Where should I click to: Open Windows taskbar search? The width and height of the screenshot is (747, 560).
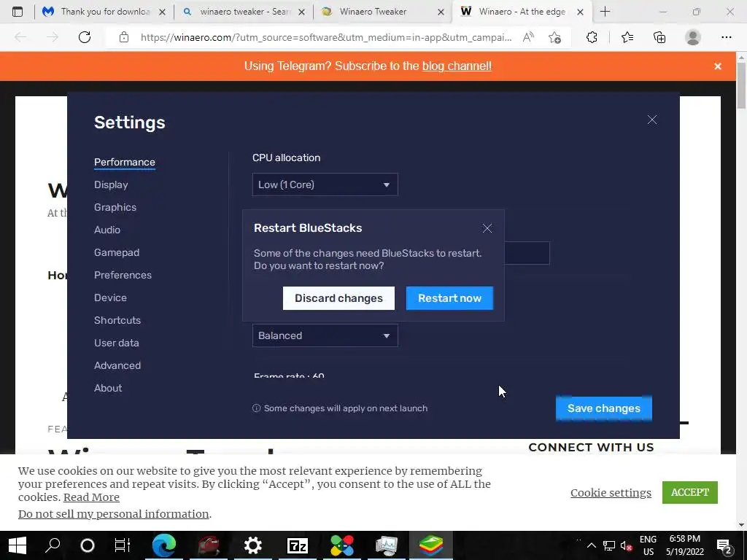[53, 545]
